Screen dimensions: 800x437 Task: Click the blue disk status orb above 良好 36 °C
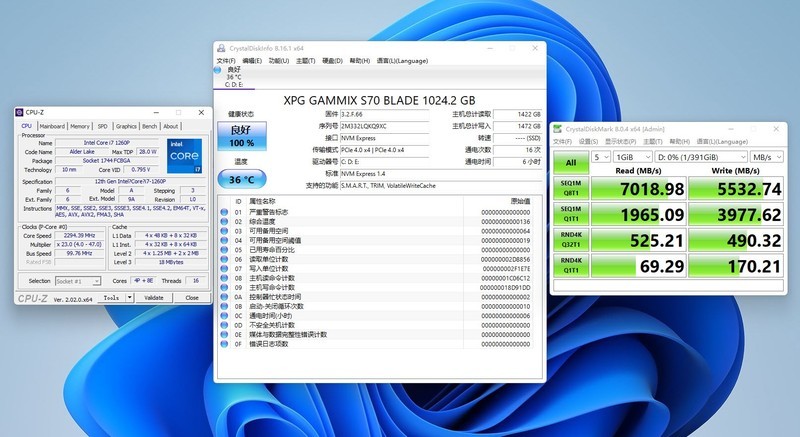click(x=218, y=70)
